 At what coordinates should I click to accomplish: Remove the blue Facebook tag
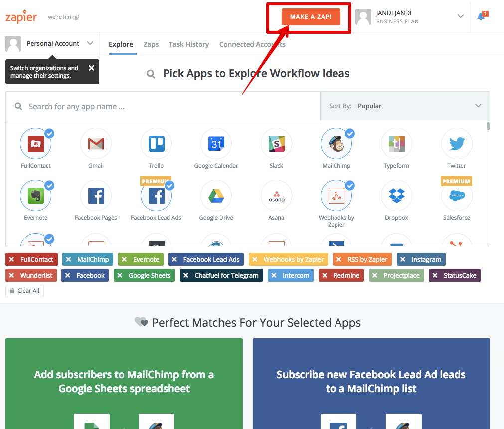pos(67,275)
